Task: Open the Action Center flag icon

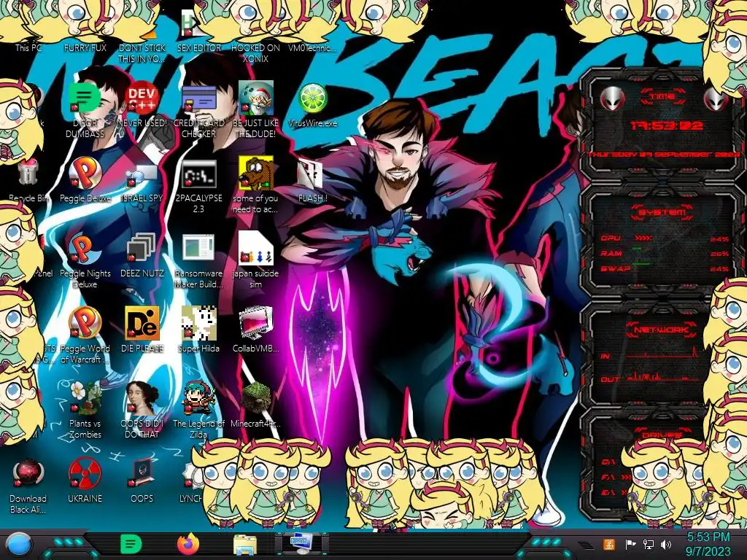Action: point(630,544)
